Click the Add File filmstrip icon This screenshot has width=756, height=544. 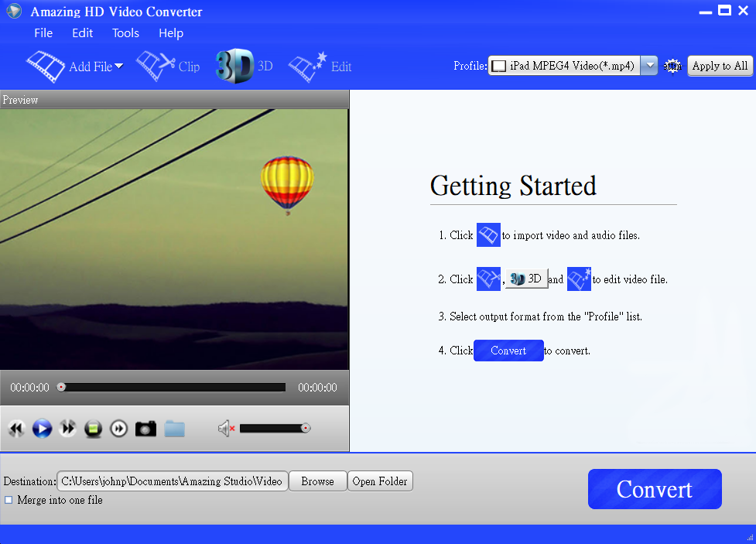[x=46, y=66]
